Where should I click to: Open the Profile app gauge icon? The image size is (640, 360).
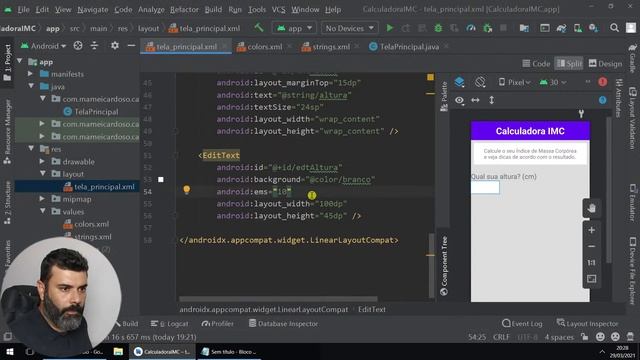point(471,28)
